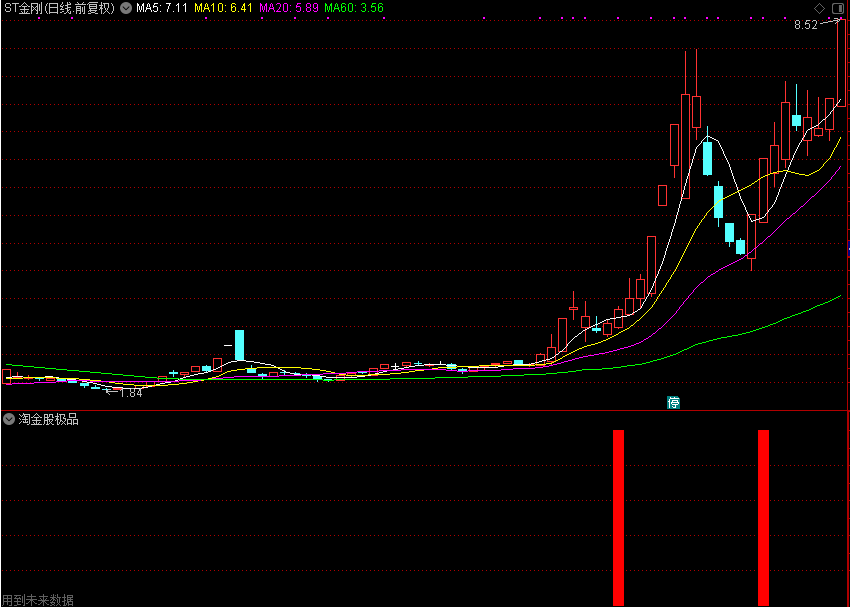Click the MA5: 7.11 label

[x=162, y=8]
